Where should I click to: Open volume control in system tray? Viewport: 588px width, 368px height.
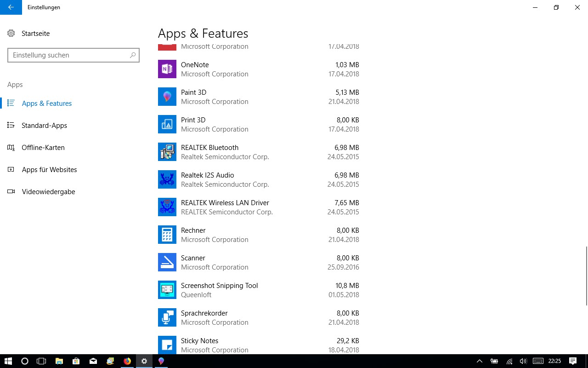pos(523,361)
